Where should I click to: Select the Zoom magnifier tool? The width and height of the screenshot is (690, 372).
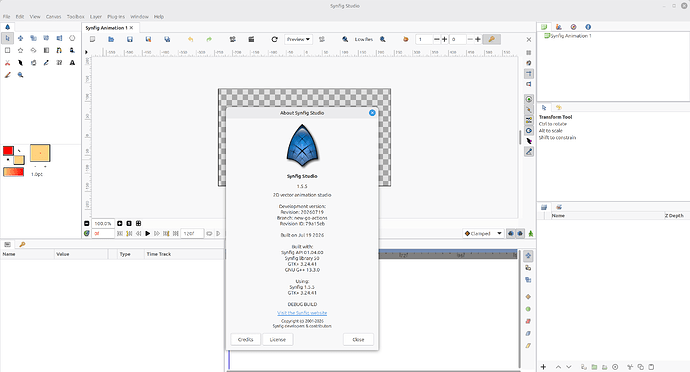[x=20, y=75]
